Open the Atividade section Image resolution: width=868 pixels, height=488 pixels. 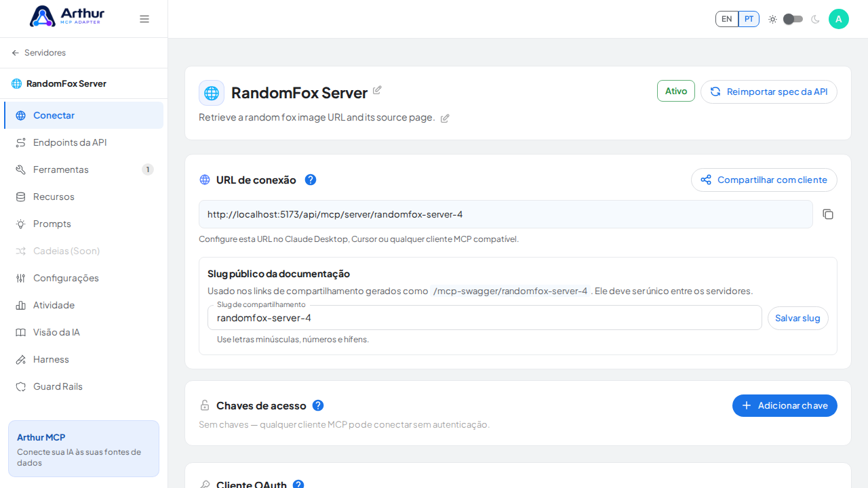click(83, 305)
